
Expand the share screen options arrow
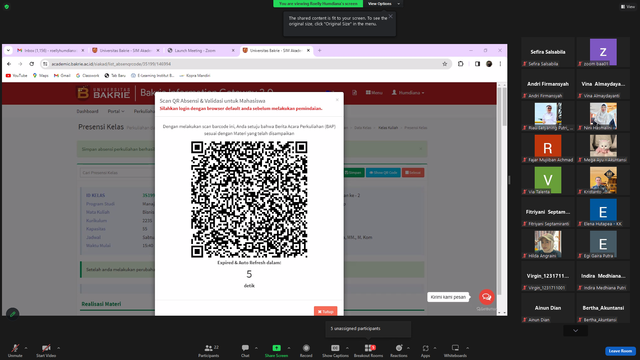(x=289, y=348)
